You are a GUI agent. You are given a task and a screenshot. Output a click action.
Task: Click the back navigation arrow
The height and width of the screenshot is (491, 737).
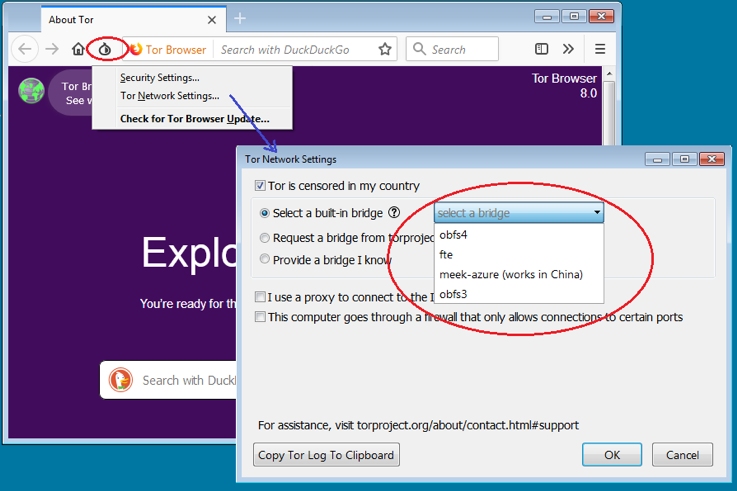pos(24,49)
